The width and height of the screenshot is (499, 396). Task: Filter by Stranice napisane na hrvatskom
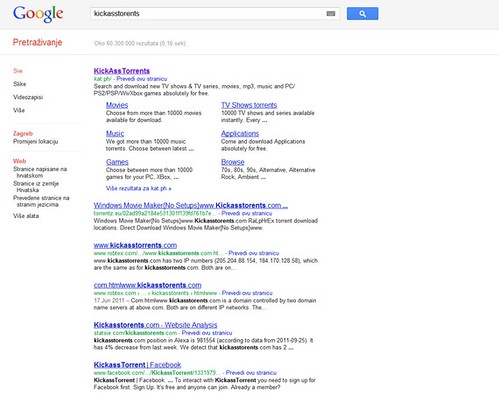click(x=40, y=172)
